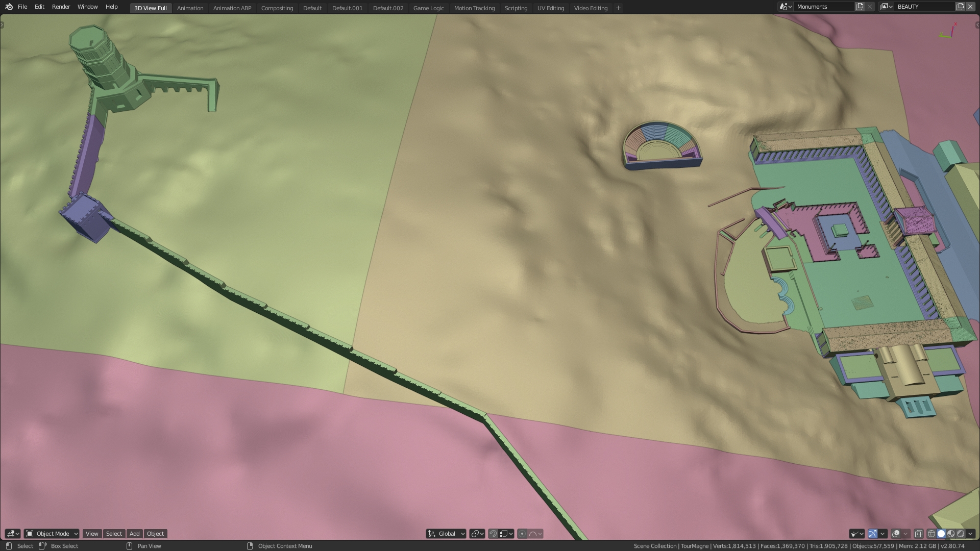Image resolution: width=980 pixels, height=551 pixels.
Task: Toggle viewport gizmos display
Action: pyautogui.click(x=872, y=534)
